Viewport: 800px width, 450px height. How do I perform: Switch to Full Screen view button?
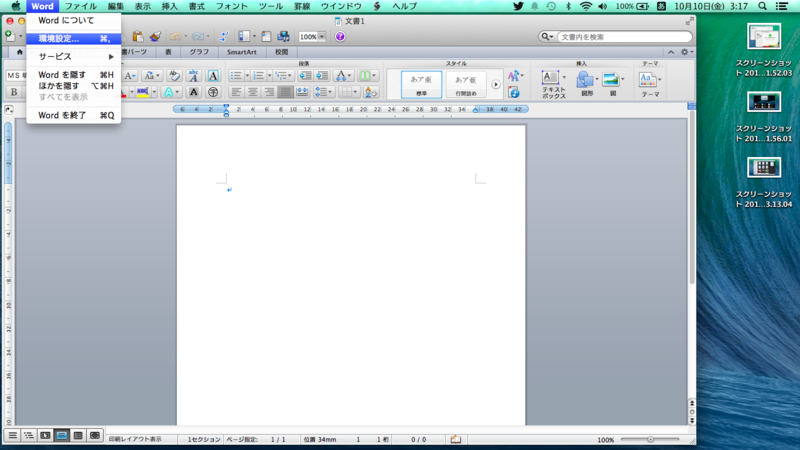(x=95, y=435)
